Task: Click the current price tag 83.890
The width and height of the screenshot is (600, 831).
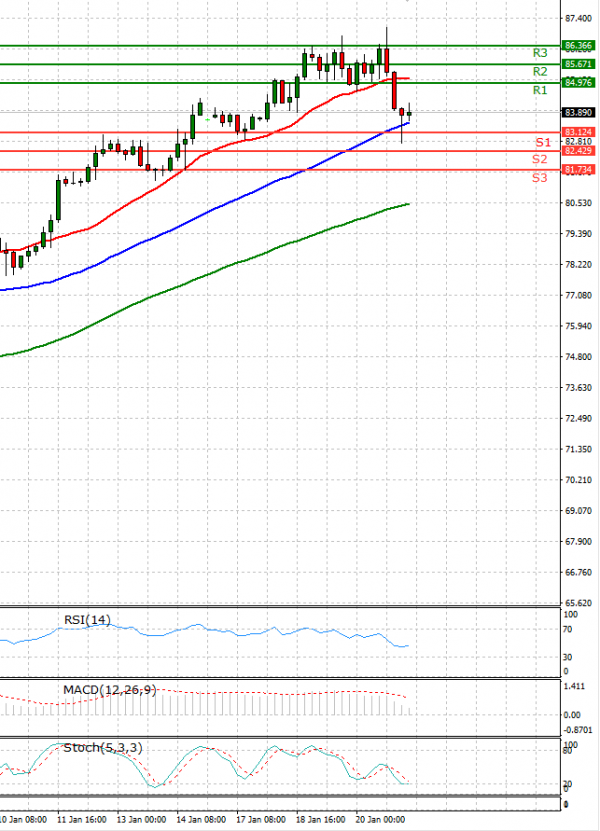Action: 578,112
